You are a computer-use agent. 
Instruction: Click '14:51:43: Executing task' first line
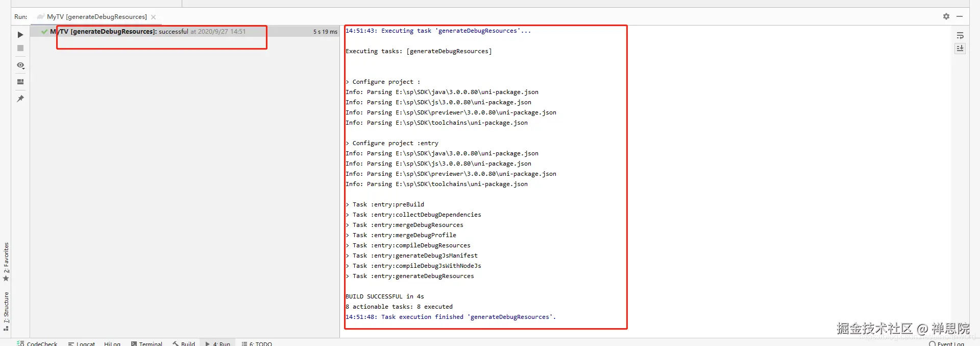click(x=438, y=31)
